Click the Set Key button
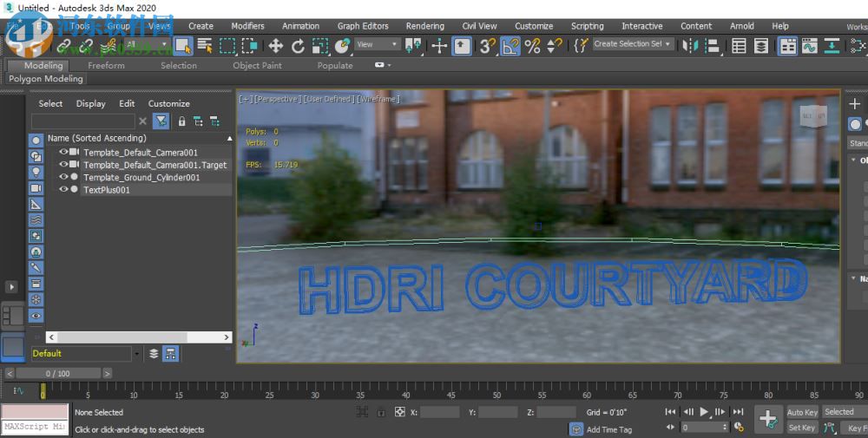Screen dimensions: 868x438 [x=801, y=428]
